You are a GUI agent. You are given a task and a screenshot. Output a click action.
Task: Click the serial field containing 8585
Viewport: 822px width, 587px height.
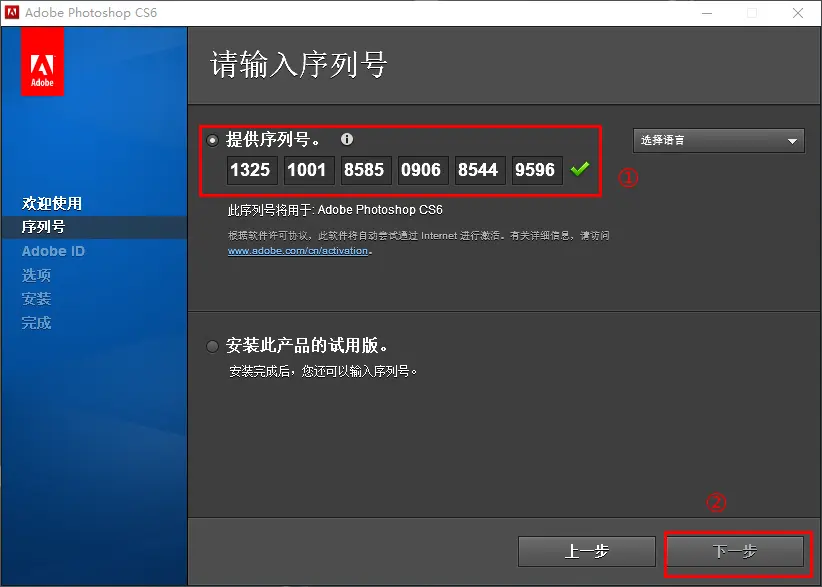point(366,170)
